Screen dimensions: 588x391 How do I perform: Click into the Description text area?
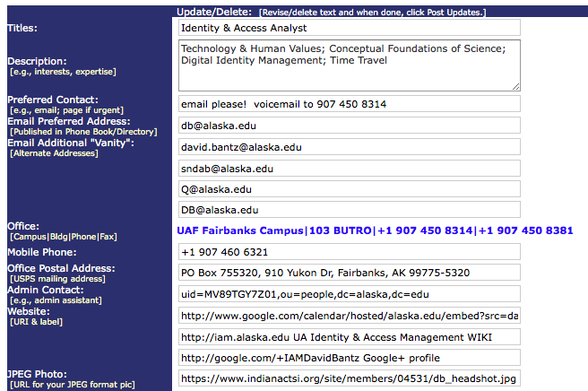(x=350, y=65)
